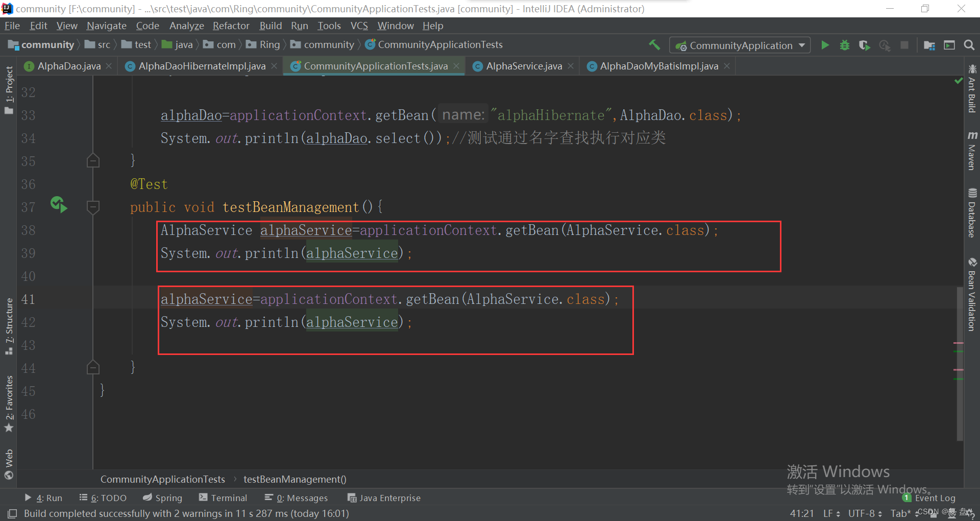
Task: Click the gray Stop square icon
Action: click(904, 45)
